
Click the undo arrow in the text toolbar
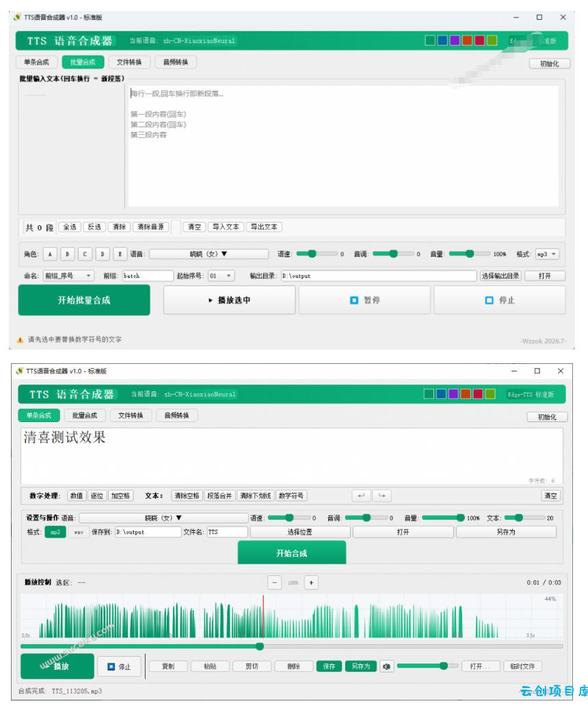(361, 496)
